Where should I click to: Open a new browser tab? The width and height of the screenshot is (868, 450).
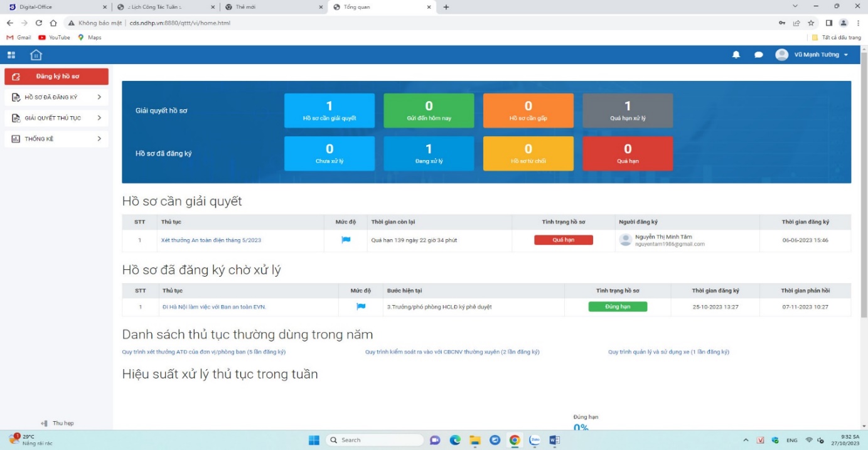tap(446, 7)
